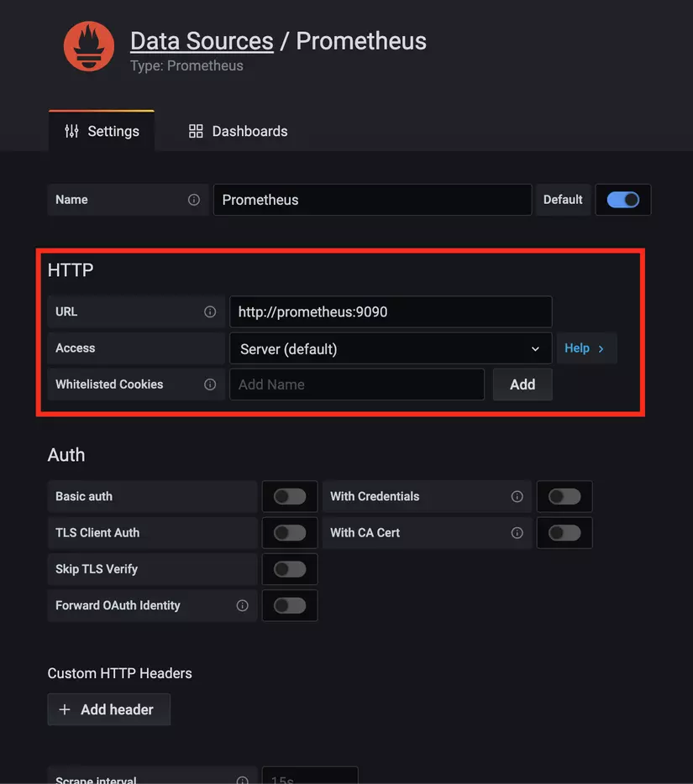693x784 pixels.
Task: Click the sliders icon on the Settings tab
Action: pyautogui.click(x=73, y=131)
